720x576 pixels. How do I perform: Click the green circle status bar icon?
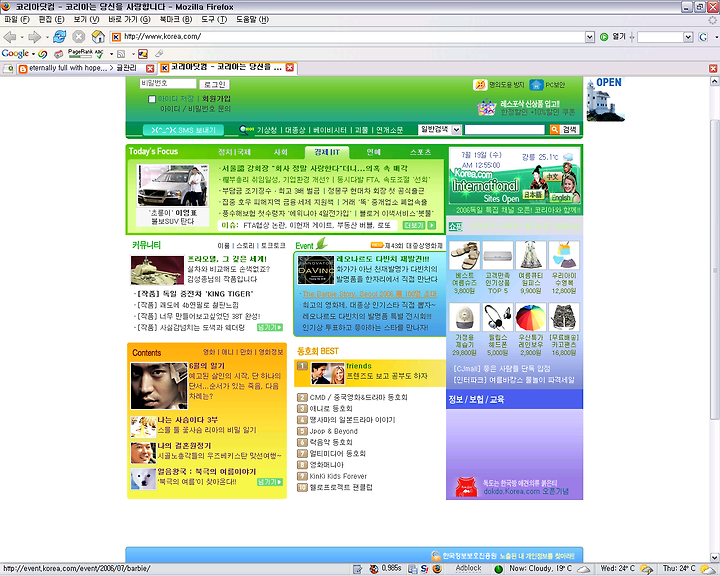pyautogui.click(x=499, y=569)
